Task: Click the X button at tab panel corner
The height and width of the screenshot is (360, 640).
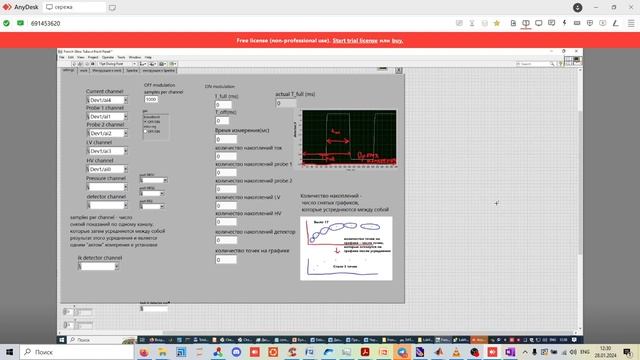Action: pos(399,71)
